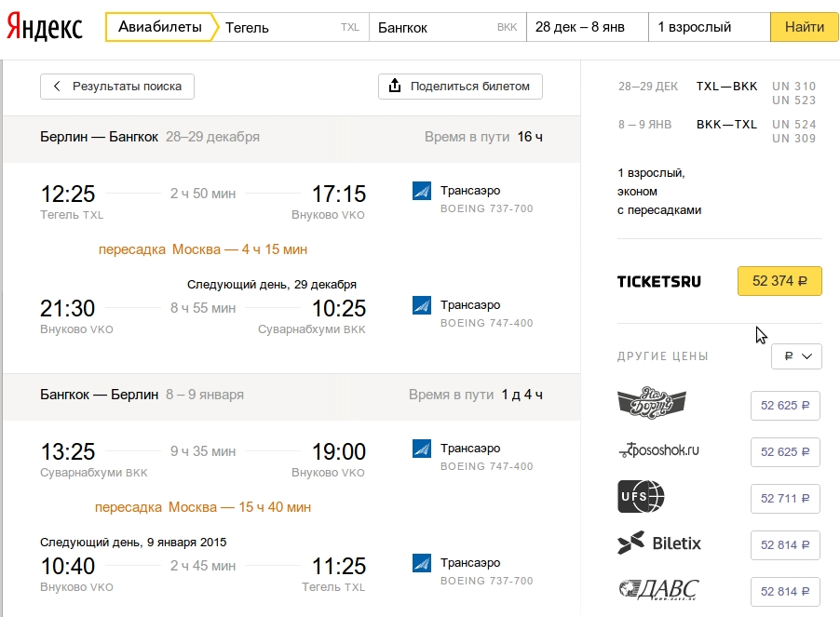
Task: Click the Тегель TXL departure field
Action: click(293, 27)
